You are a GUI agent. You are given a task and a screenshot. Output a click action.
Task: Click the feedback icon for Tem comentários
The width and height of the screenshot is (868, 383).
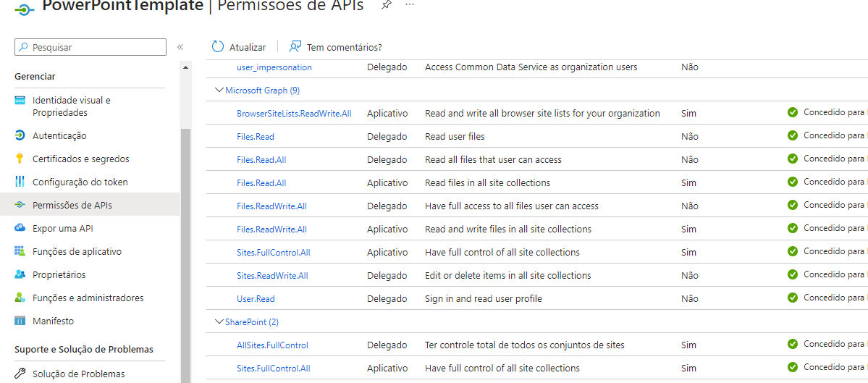[x=295, y=46]
